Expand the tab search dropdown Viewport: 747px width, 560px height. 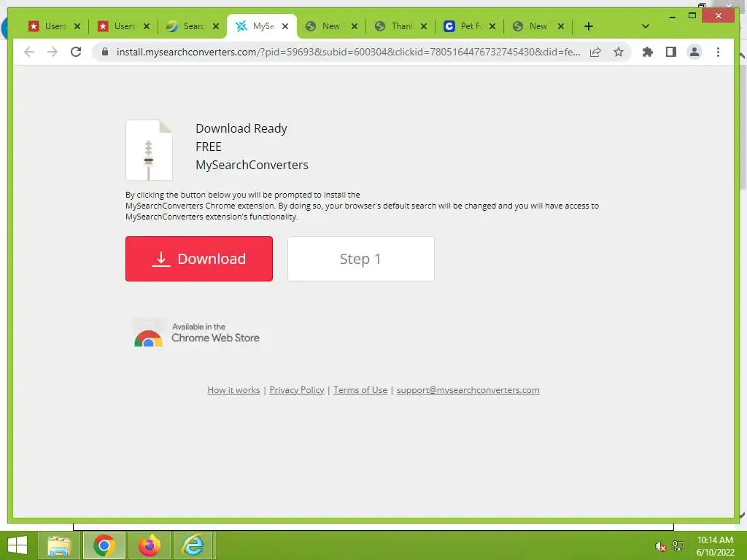(645, 26)
